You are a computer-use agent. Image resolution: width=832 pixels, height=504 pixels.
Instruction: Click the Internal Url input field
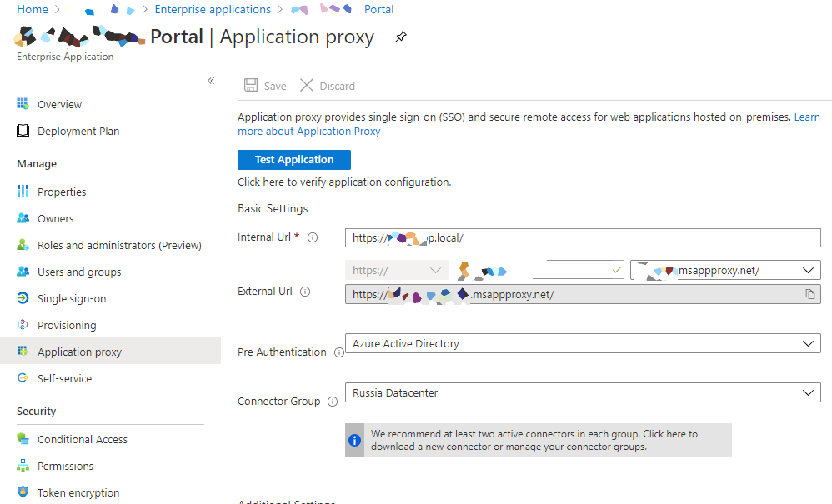pyautogui.click(x=583, y=238)
